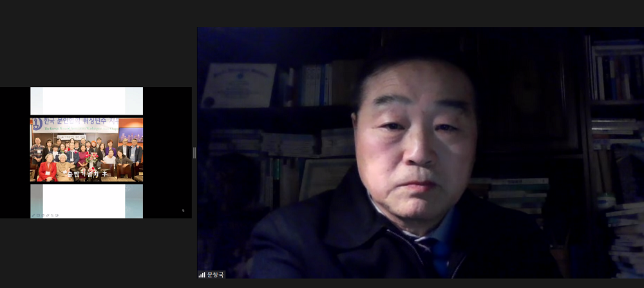Click the blank white area above the group photo
The image size is (644, 288).
coord(86,101)
